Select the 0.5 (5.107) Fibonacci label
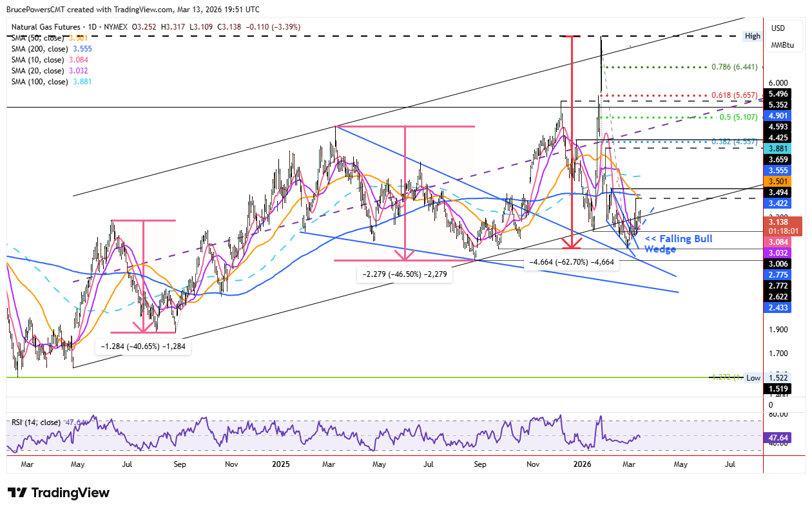Viewport: 812px width, 512px height. 738,117
